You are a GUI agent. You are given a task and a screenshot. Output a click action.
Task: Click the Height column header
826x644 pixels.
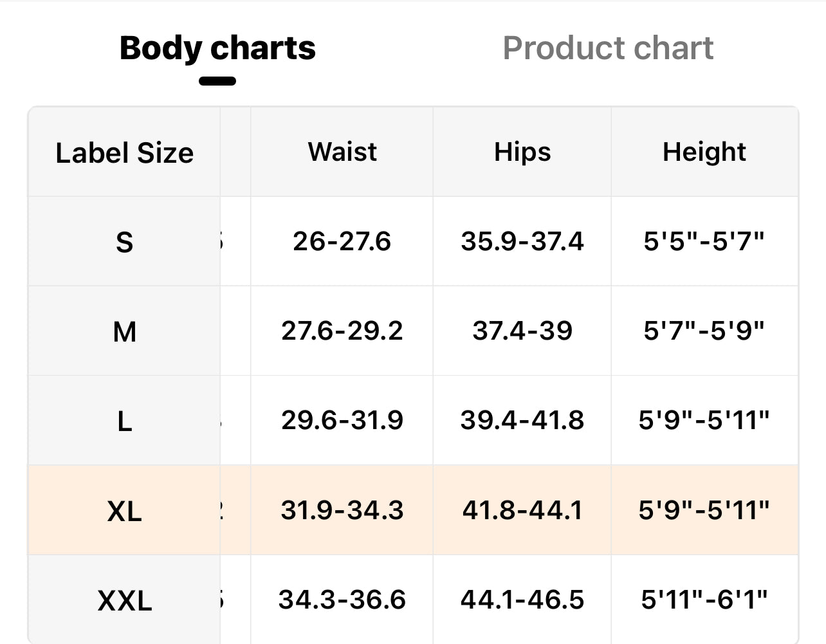coord(704,152)
